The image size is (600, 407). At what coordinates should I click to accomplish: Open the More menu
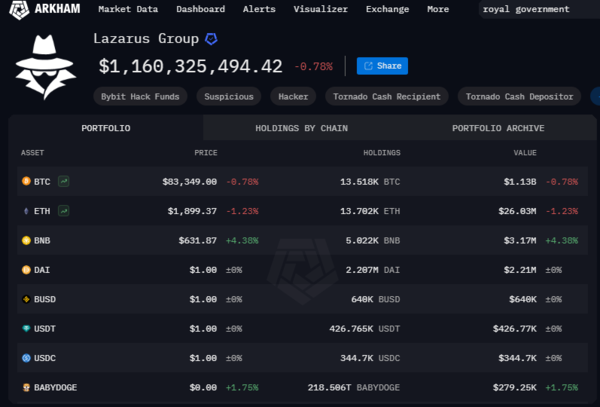pyautogui.click(x=437, y=9)
